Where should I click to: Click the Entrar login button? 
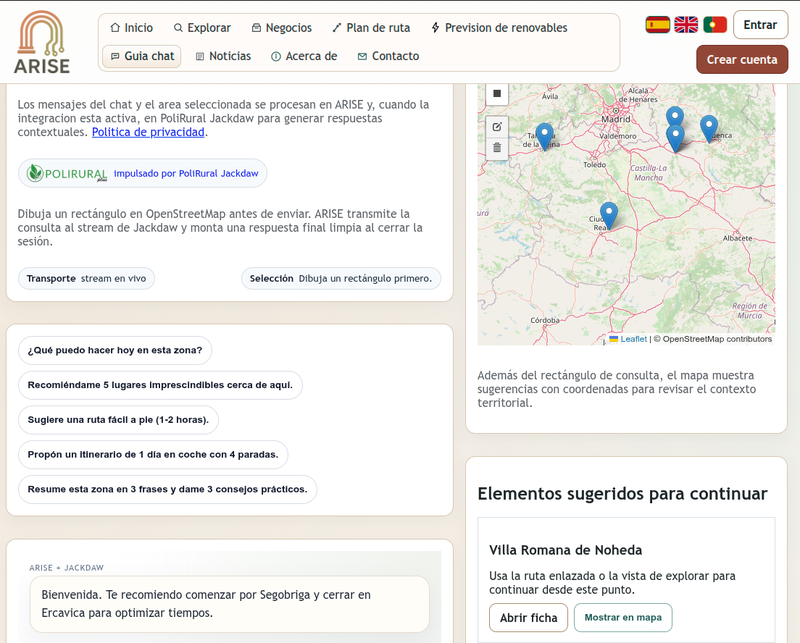tap(760, 25)
